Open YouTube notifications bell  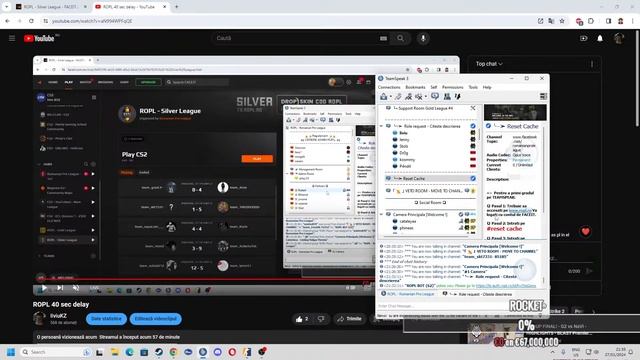600,38
